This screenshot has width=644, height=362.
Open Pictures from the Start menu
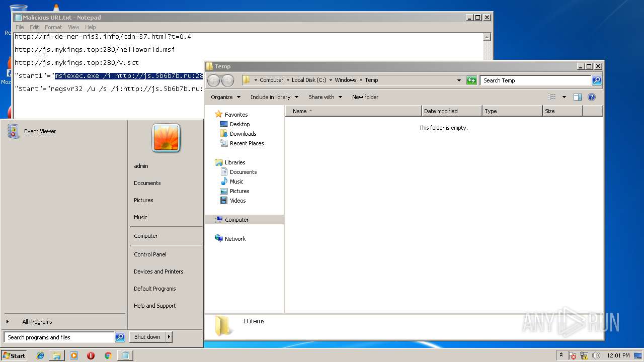pyautogui.click(x=143, y=200)
